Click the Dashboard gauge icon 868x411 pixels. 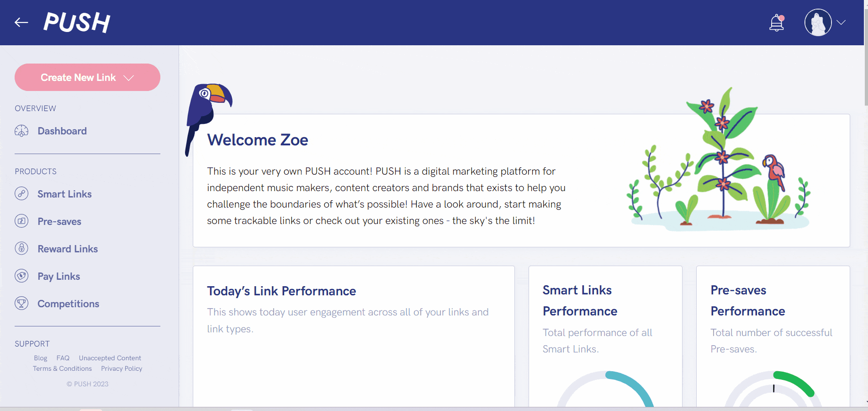click(21, 131)
